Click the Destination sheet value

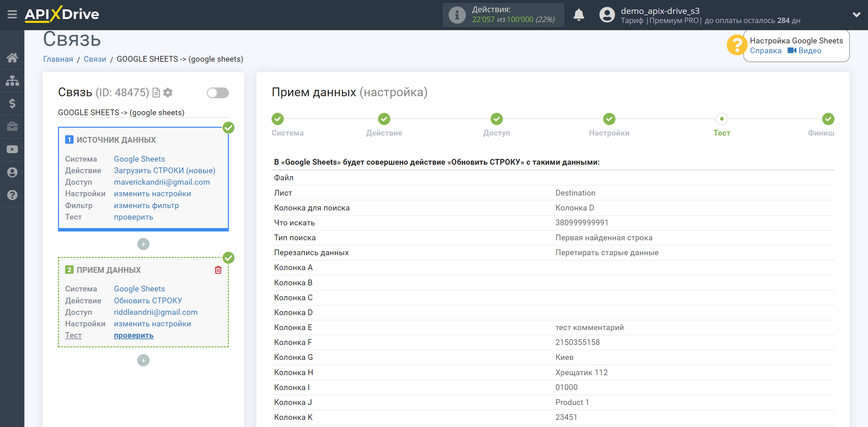pos(575,193)
